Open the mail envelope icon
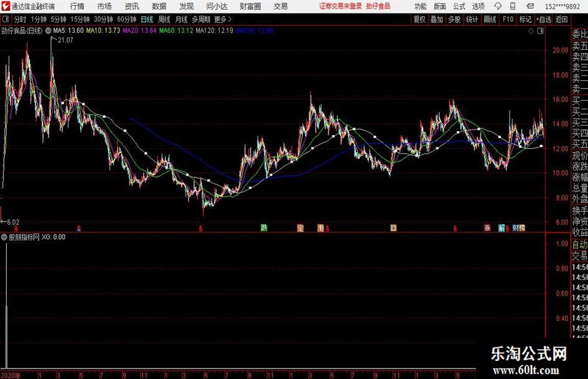The width and height of the screenshot is (588, 379). (x=530, y=6)
